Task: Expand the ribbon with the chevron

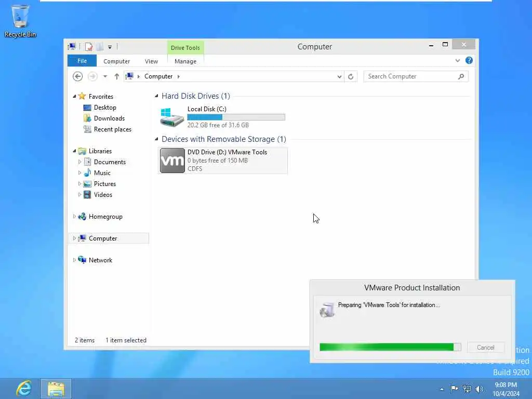Action: [458, 61]
